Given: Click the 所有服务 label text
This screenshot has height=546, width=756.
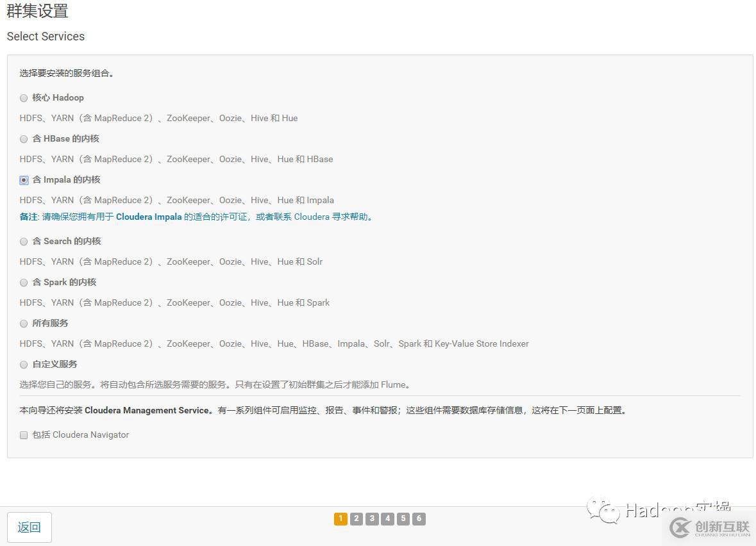Looking at the screenshot, I should (x=50, y=323).
